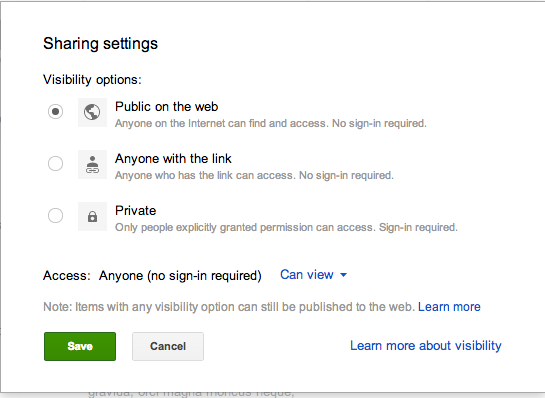545x398 pixels.
Task: Click the person-with-link icon
Action: (x=92, y=164)
